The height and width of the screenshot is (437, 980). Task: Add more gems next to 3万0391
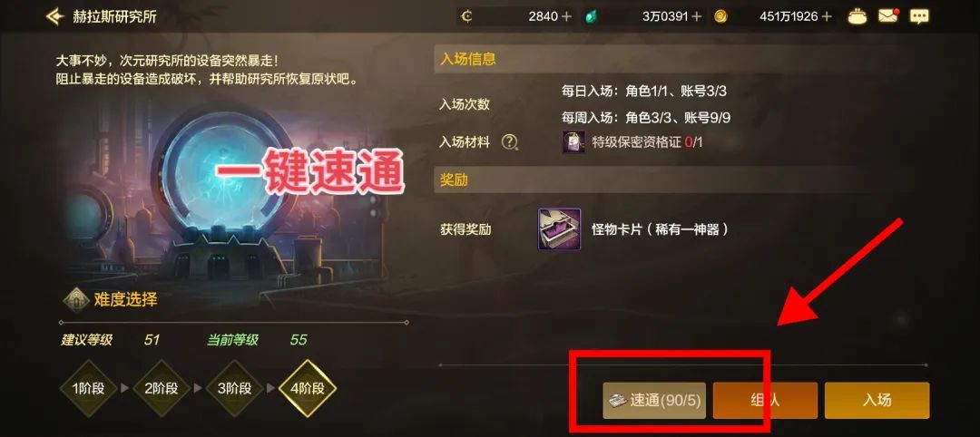click(x=697, y=17)
